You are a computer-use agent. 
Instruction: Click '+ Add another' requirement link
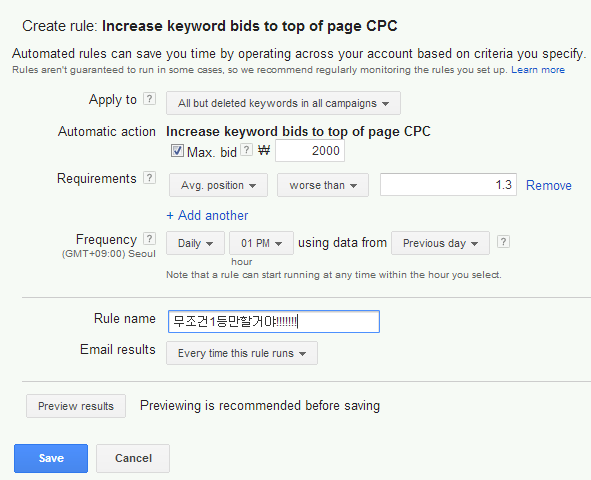click(207, 215)
